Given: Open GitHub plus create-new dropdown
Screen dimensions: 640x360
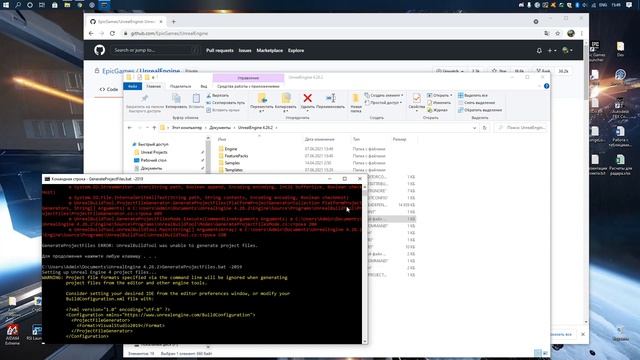Looking at the screenshot, I should tap(552, 51).
